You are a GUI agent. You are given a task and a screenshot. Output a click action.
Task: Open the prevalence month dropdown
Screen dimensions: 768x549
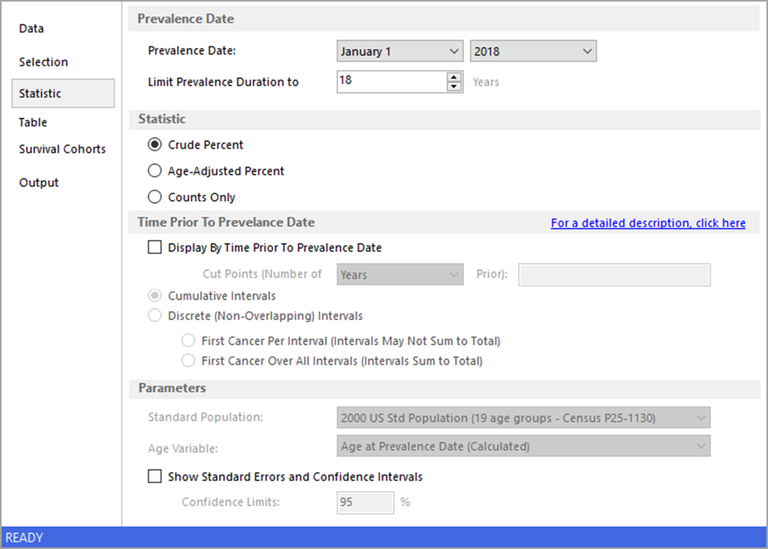(x=399, y=51)
